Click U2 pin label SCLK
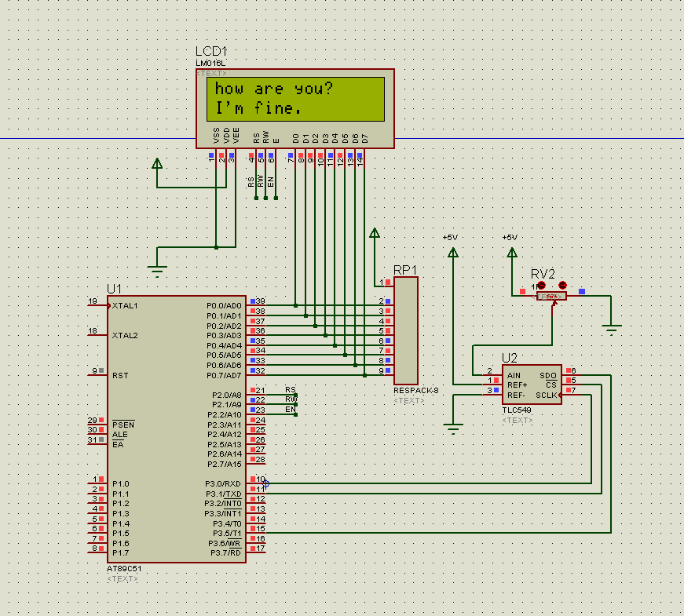684x616 pixels. pos(546,395)
